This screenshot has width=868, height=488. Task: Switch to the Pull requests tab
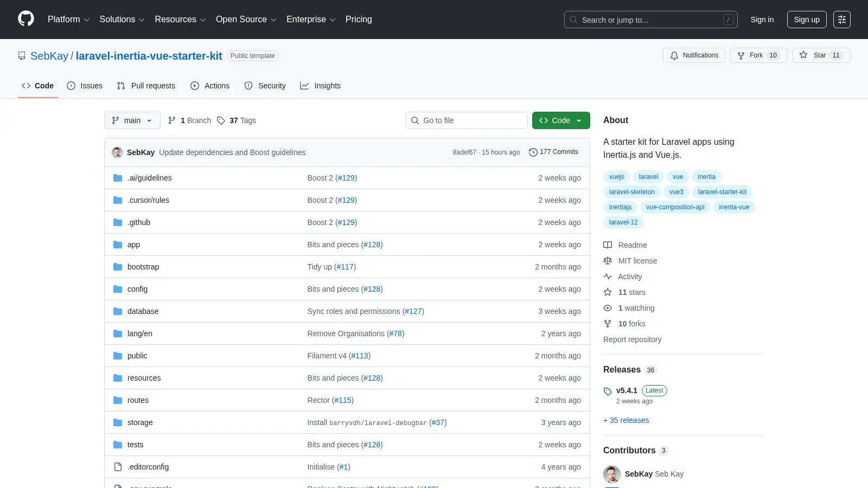click(x=146, y=86)
